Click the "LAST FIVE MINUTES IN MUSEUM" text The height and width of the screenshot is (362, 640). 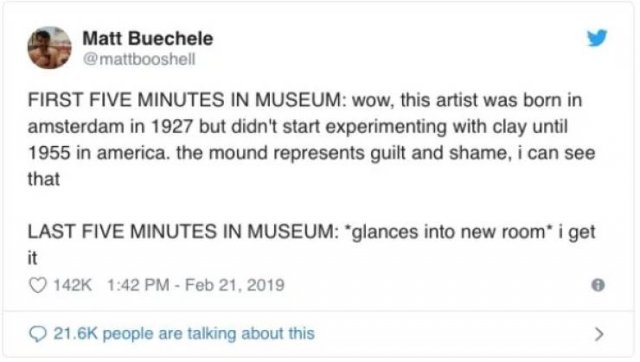[182, 231]
